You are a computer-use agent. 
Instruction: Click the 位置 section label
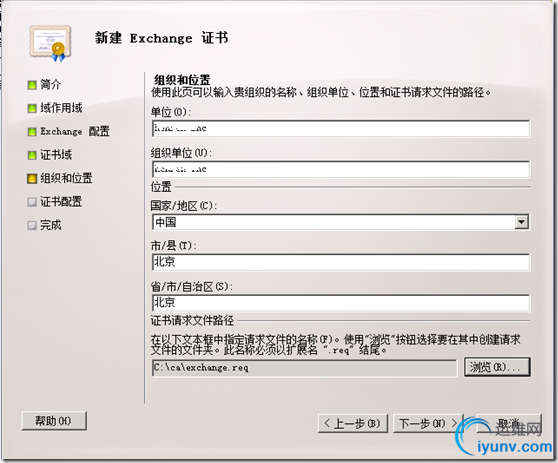coord(161,186)
